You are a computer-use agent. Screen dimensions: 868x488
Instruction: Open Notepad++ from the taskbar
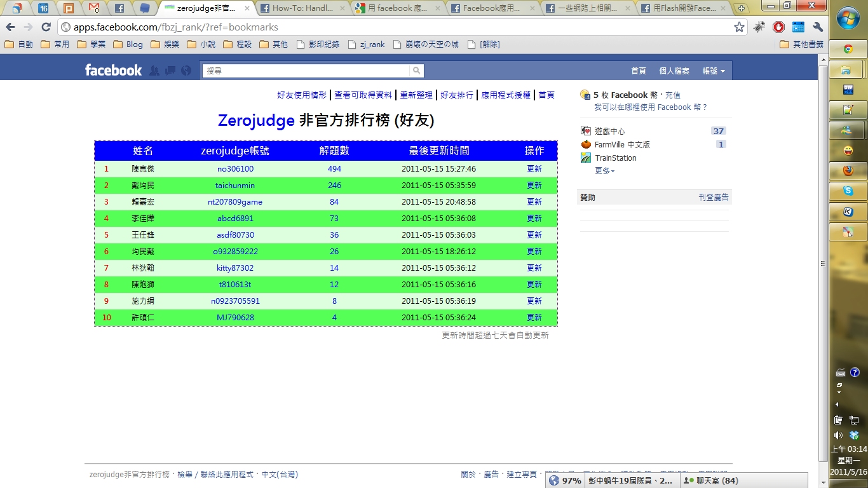848,110
